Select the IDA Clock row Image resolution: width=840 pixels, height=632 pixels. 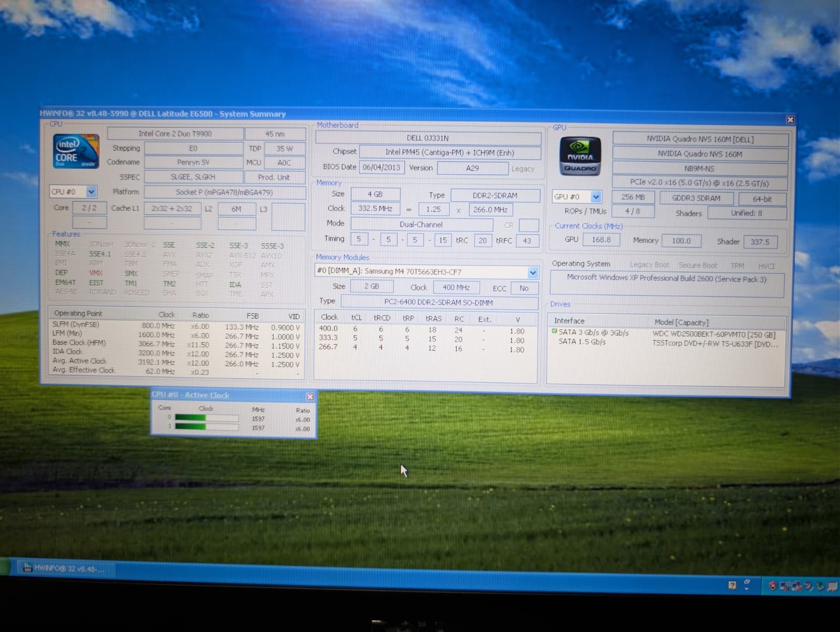tap(176, 353)
